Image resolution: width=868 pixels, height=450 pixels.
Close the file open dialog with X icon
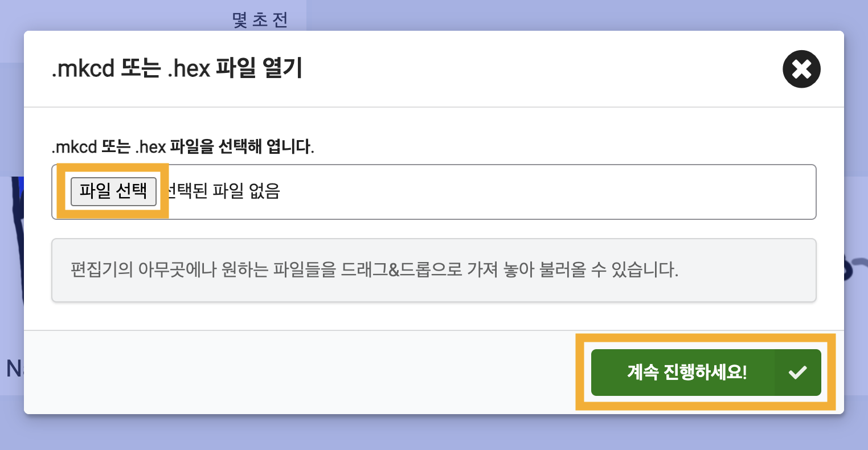[801, 69]
